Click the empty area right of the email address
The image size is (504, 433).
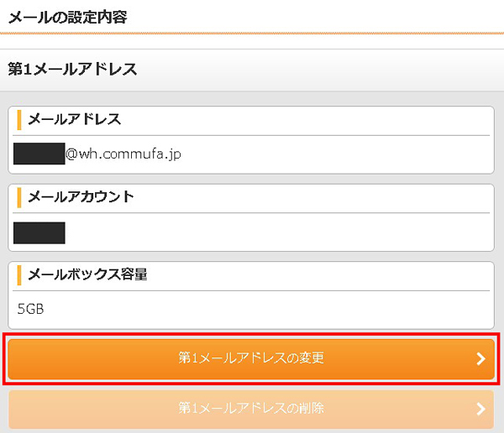[x=336, y=154]
